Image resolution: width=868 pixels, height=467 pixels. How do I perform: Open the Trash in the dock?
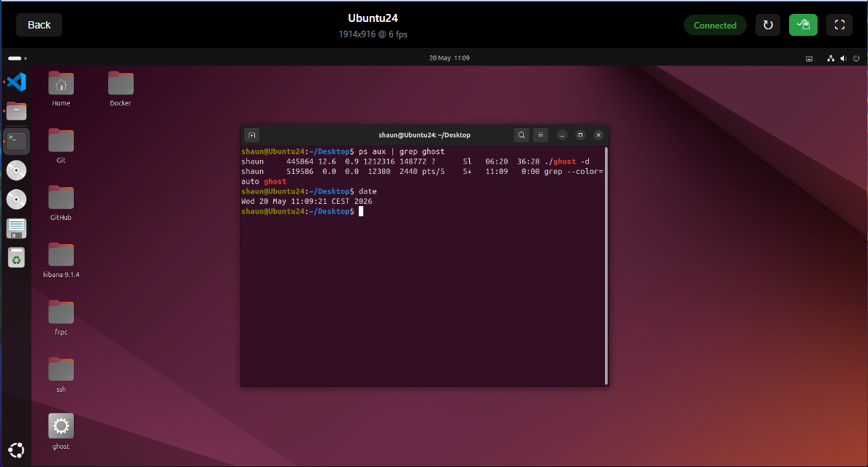click(x=17, y=257)
